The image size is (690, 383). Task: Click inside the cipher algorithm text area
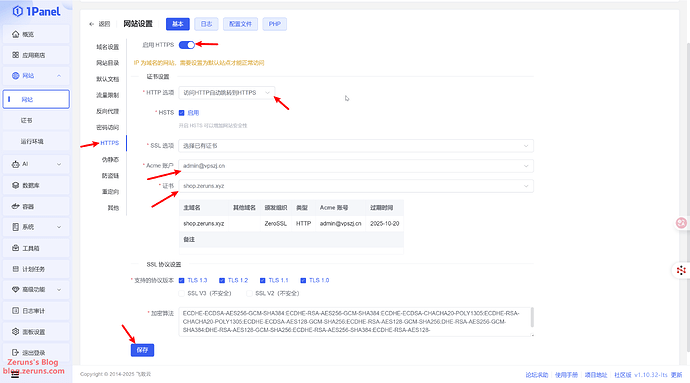tap(356, 322)
